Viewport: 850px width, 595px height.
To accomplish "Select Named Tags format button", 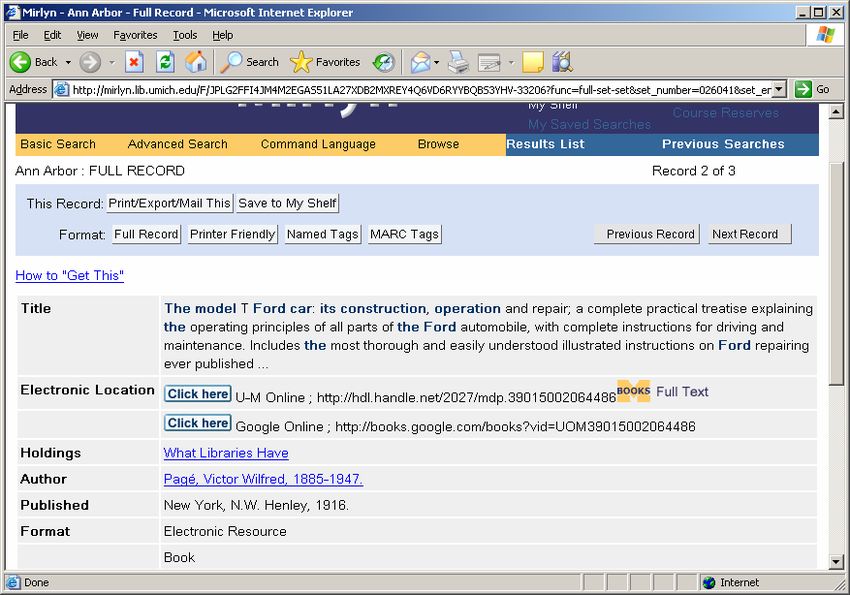I will (323, 235).
